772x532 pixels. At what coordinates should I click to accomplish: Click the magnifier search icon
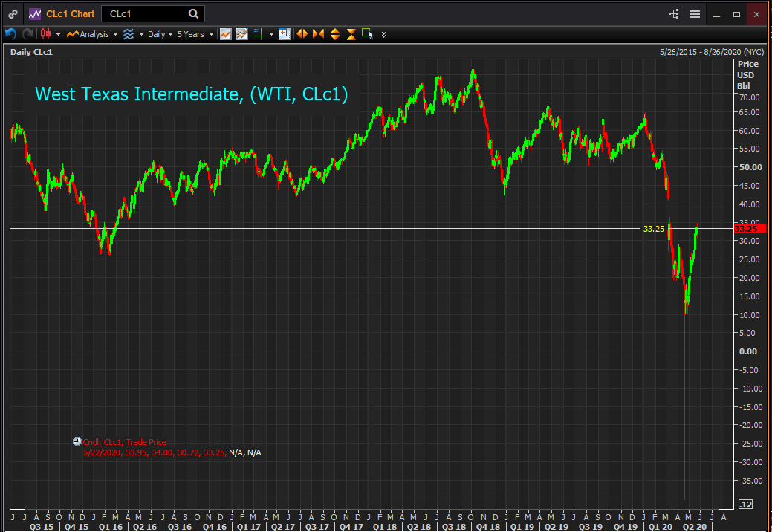pyautogui.click(x=193, y=14)
